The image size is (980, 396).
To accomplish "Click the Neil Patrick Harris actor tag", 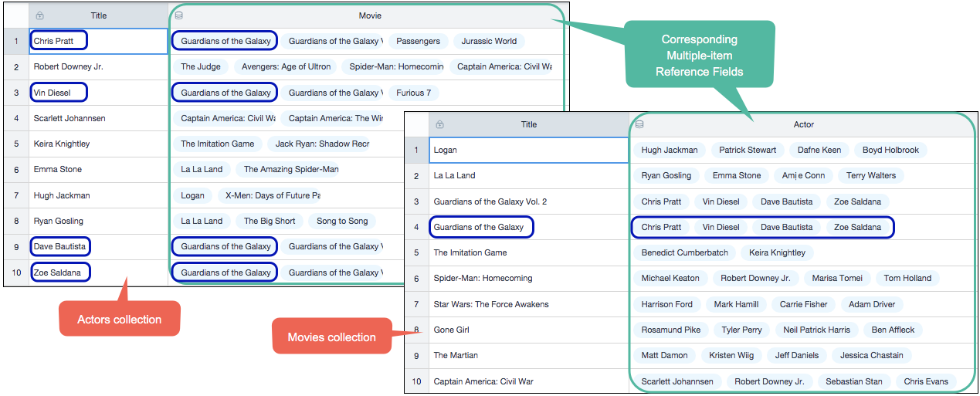I will [x=816, y=330].
